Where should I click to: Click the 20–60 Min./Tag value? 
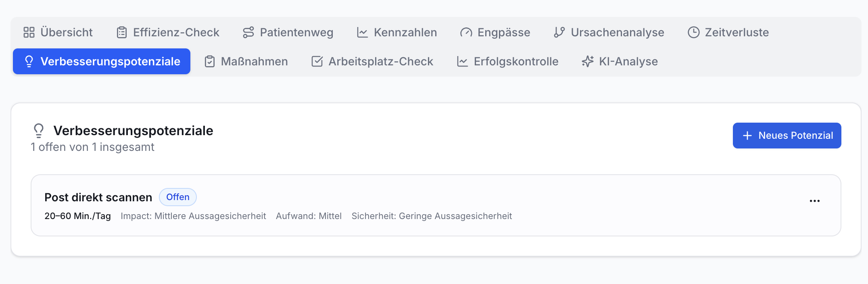click(x=77, y=216)
